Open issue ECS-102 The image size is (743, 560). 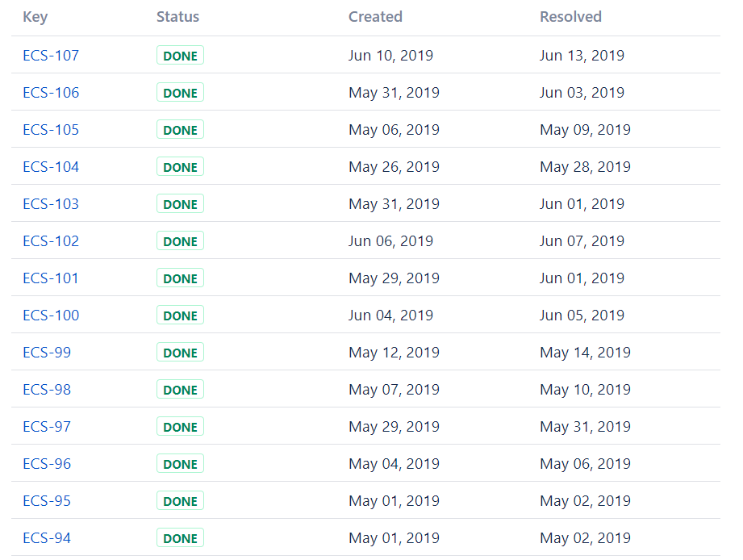pos(51,241)
